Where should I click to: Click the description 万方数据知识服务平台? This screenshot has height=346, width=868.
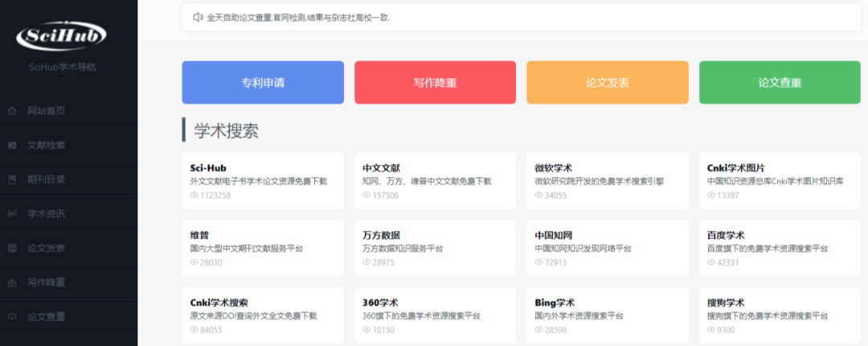tap(403, 249)
